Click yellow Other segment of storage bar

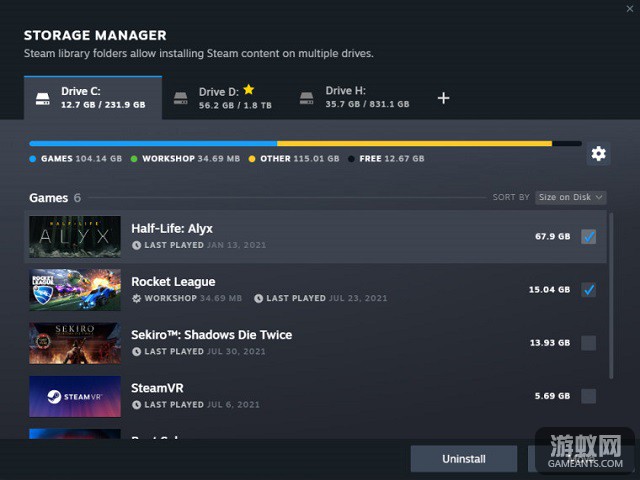[414, 144]
